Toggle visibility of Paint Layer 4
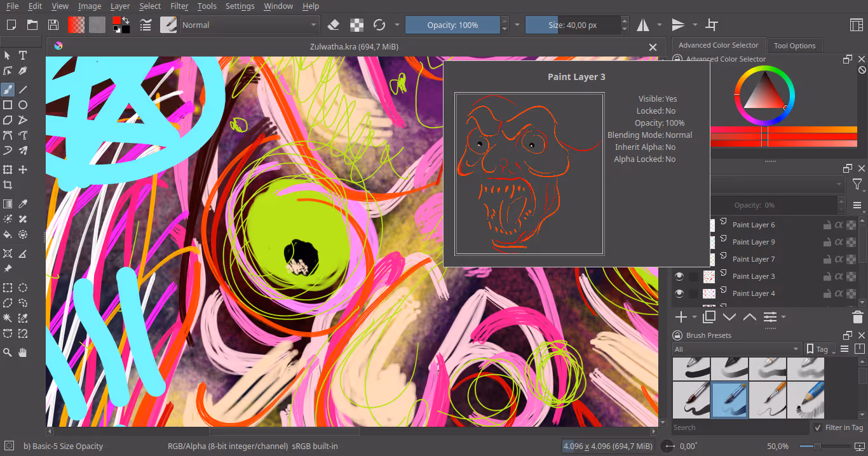Viewport: 868px width, 456px height. pyautogui.click(x=679, y=293)
